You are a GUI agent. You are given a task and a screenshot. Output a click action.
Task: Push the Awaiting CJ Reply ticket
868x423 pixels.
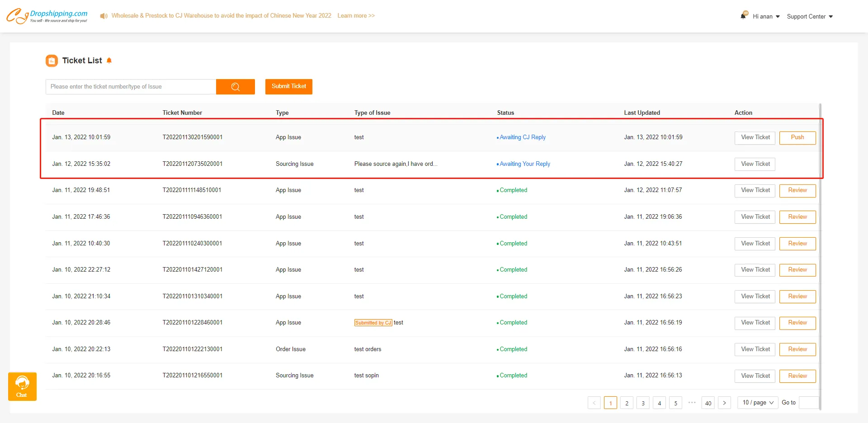[x=797, y=137]
